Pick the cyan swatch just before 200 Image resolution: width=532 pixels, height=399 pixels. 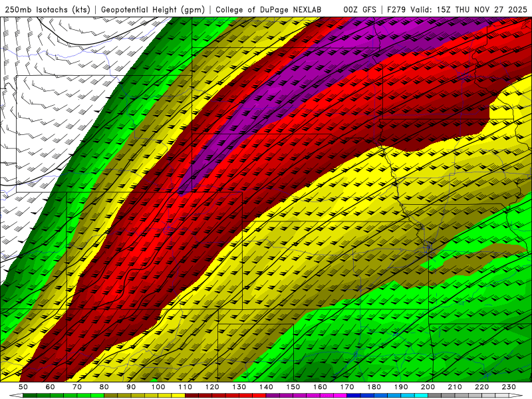(x=421, y=395)
